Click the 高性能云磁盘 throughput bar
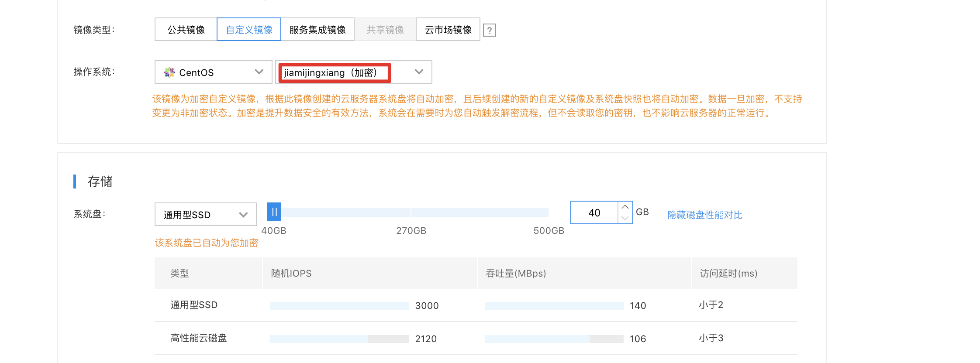The width and height of the screenshot is (980, 363). pos(554,339)
